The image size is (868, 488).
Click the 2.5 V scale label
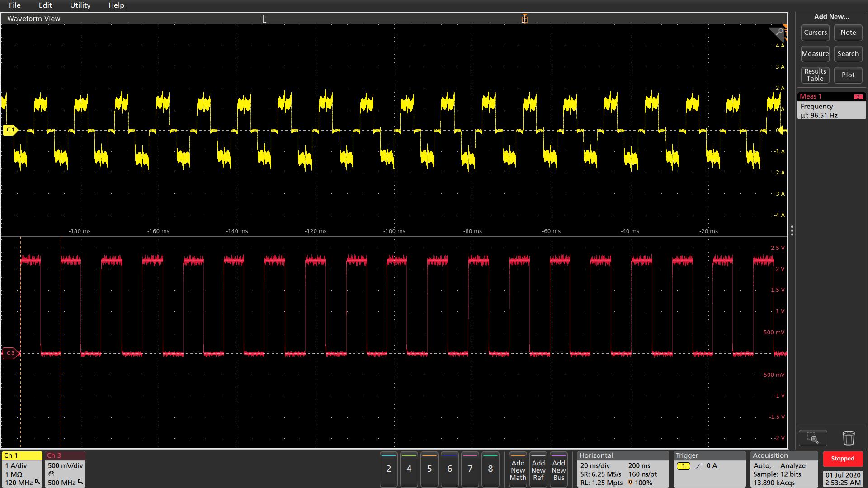point(778,248)
